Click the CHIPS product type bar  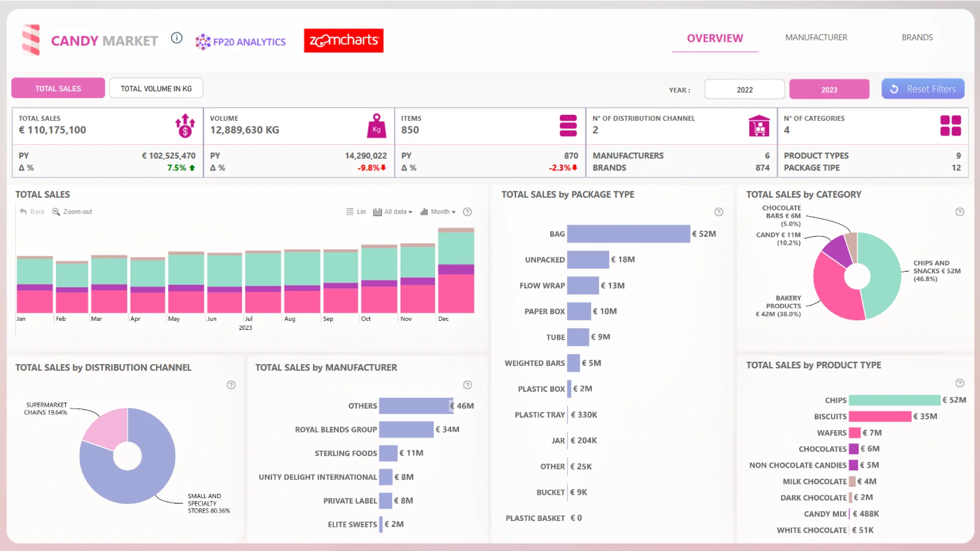pyautogui.click(x=894, y=400)
